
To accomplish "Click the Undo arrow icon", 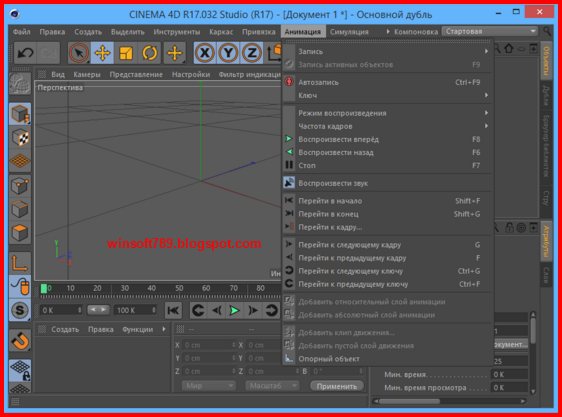I will click(25, 53).
